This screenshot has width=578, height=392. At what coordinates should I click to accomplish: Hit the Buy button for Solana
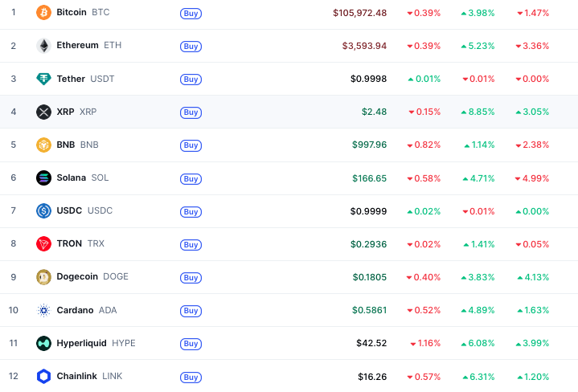[x=191, y=179]
